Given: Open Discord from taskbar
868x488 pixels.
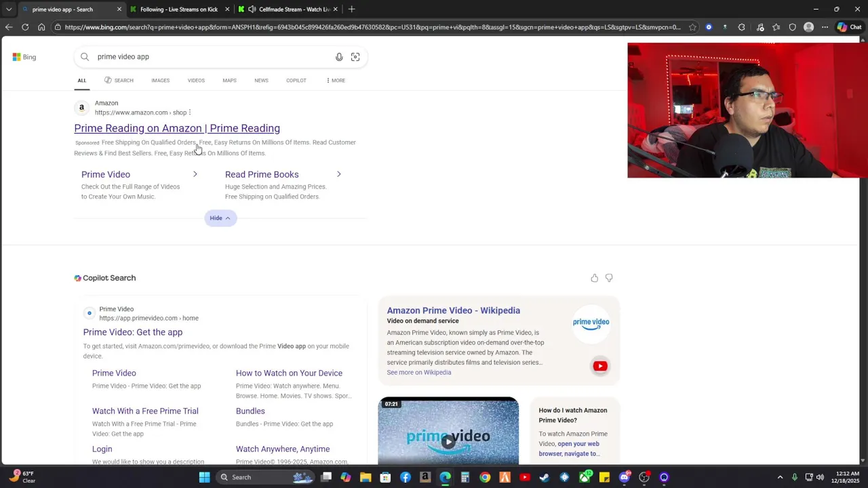Looking at the screenshot, I should point(625,477).
